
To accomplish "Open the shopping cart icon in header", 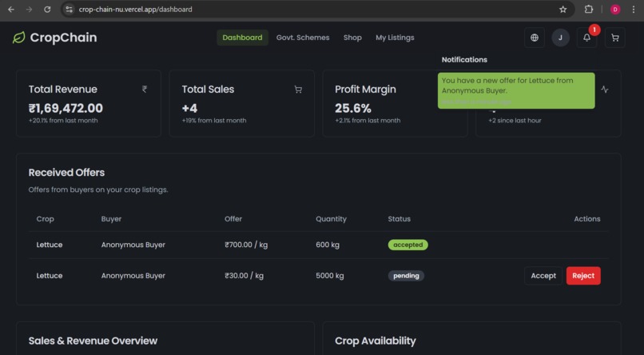I will pyautogui.click(x=615, y=38).
